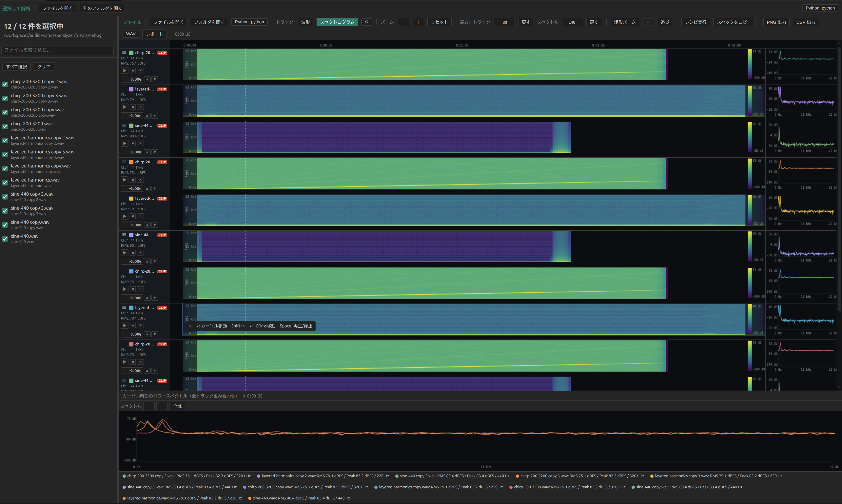
Task: Uncheck chirp-200-3200 copy 2.wav
Action: coord(5,84)
